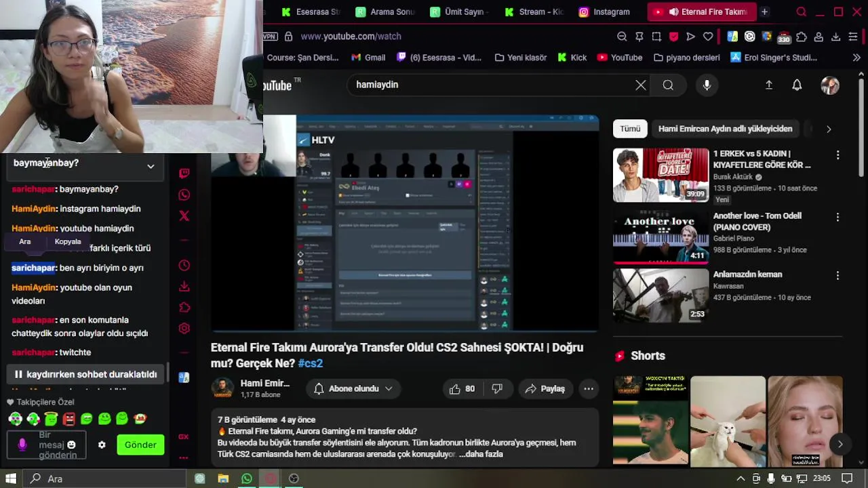The height and width of the screenshot is (488, 868).
Task: Start YouTube voice search with microphone
Action: 707,85
